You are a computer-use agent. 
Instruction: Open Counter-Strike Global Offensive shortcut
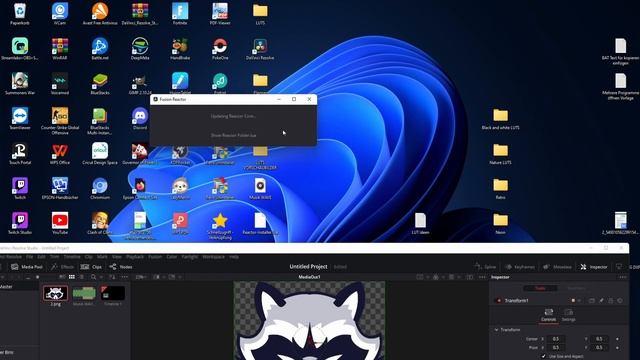tap(60, 121)
